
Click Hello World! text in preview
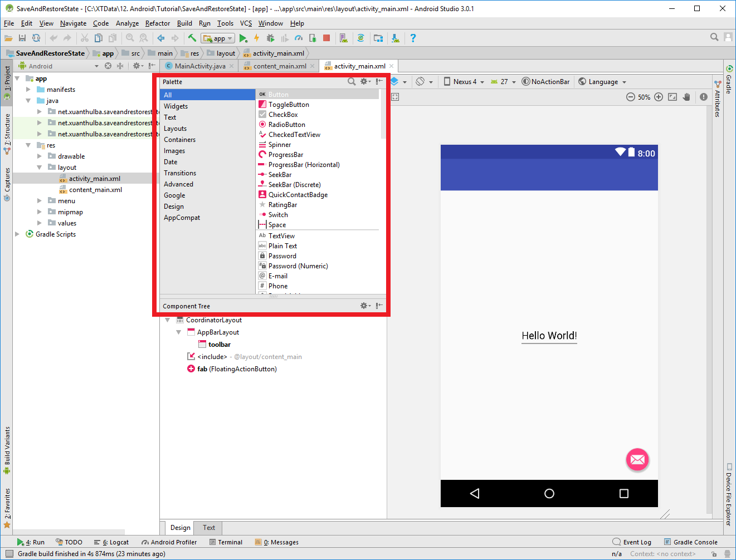click(549, 336)
